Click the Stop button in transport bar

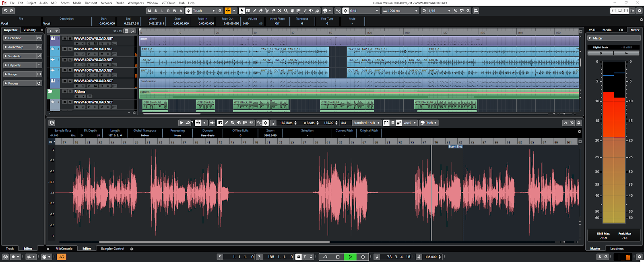[x=338, y=257]
